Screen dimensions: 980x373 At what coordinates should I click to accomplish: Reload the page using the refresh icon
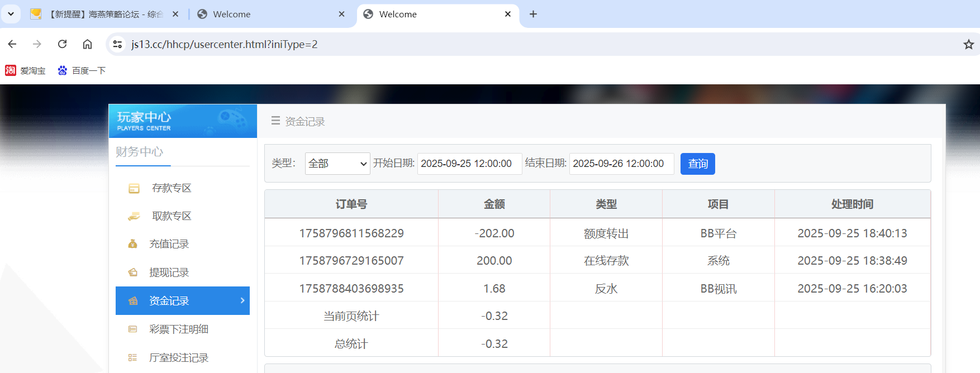pyautogui.click(x=63, y=44)
